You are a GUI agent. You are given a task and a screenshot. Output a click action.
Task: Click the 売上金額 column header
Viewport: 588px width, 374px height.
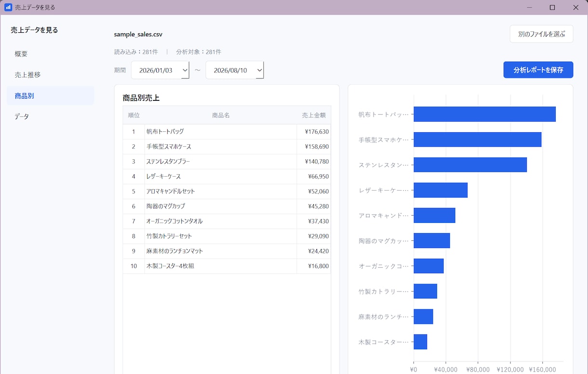point(314,115)
